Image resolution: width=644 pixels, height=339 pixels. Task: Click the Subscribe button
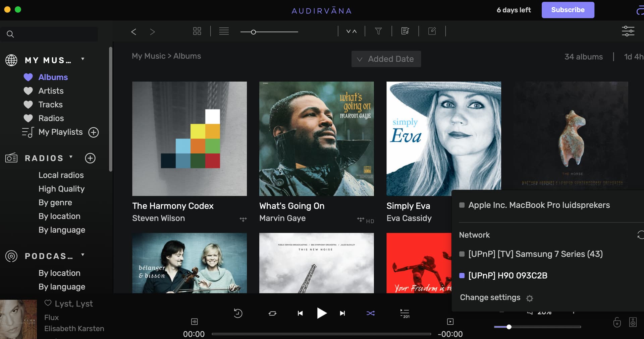click(x=568, y=10)
